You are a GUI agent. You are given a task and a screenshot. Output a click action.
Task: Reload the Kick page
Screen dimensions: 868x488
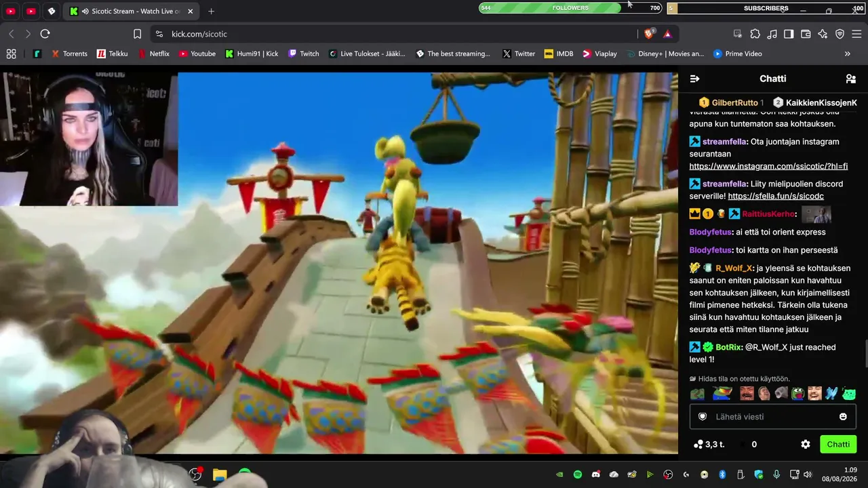coord(45,34)
